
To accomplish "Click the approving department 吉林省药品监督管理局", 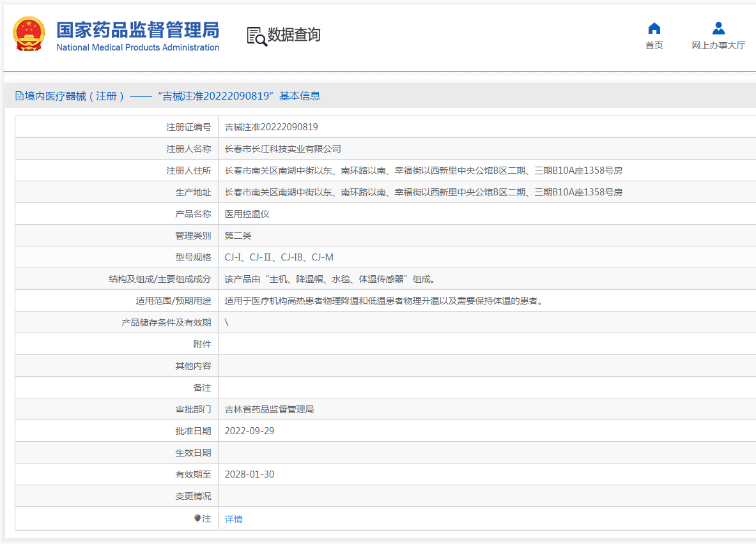I will pyautogui.click(x=269, y=409).
